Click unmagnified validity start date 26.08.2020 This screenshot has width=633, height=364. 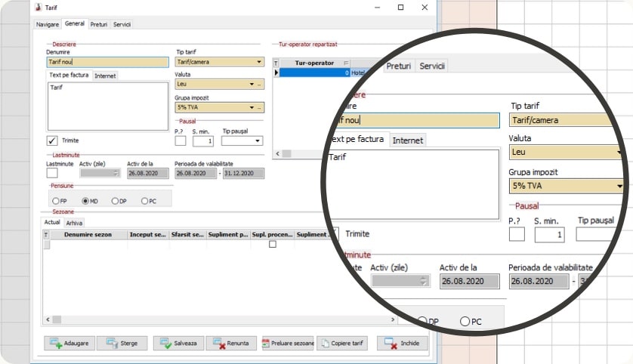tap(196, 173)
